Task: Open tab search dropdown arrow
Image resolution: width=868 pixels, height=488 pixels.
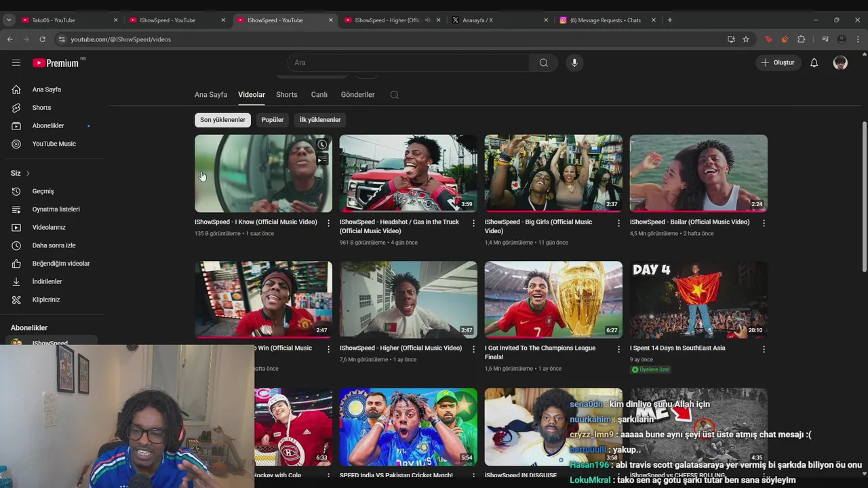Action: [9, 20]
